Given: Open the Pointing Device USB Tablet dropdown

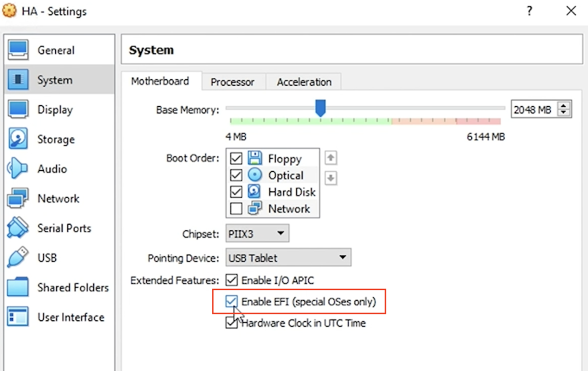Looking at the screenshot, I should (x=288, y=258).
